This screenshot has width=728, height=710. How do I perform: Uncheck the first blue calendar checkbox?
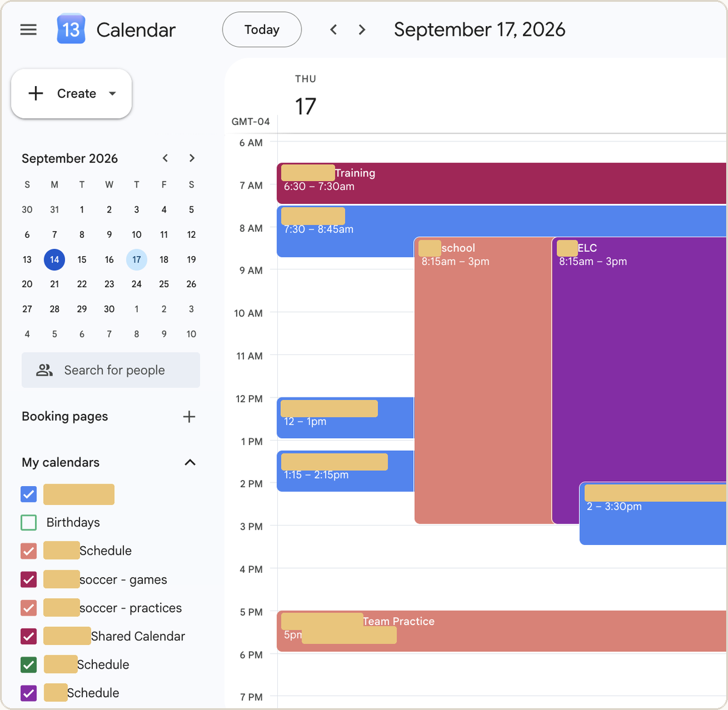click(x=29, y=494)
